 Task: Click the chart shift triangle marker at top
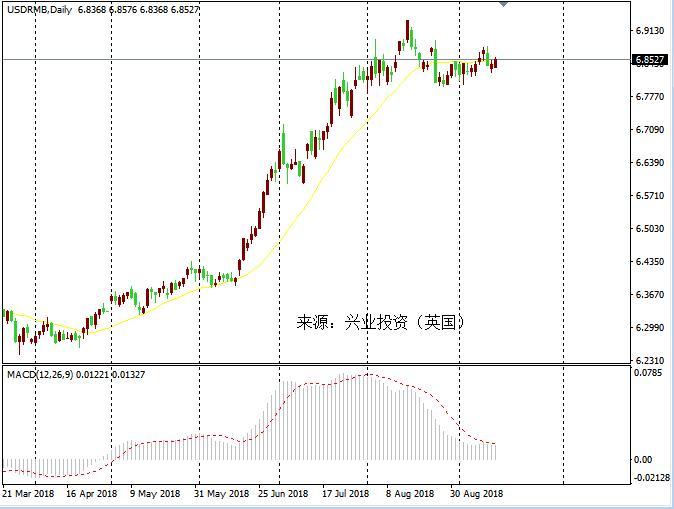pos(503,4)
